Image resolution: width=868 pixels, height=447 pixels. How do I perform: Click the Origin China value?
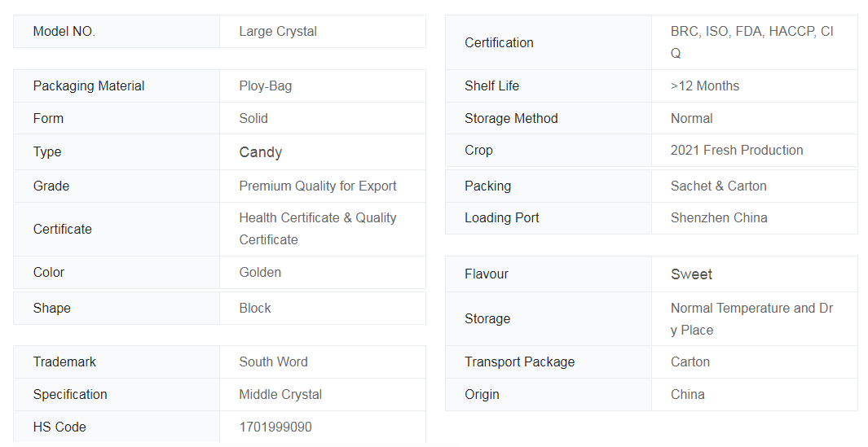688,394
